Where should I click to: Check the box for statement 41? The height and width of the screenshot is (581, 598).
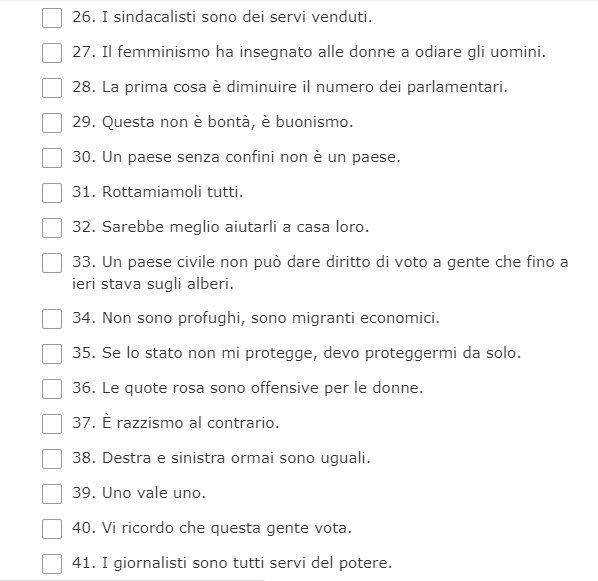(x=52, y=564)
